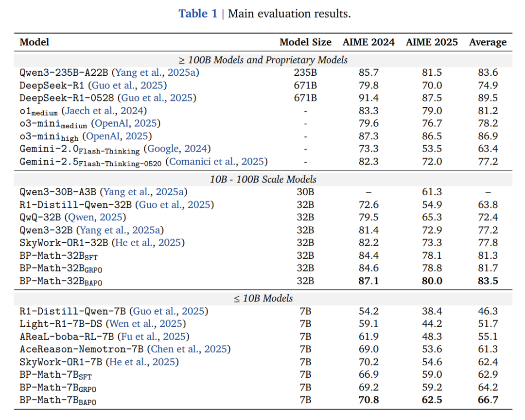Viewport: 525px width, 420px height.
Task: Follow the Qwen, 2025 citation for QwQ-32B
Action: click(95, 218)
